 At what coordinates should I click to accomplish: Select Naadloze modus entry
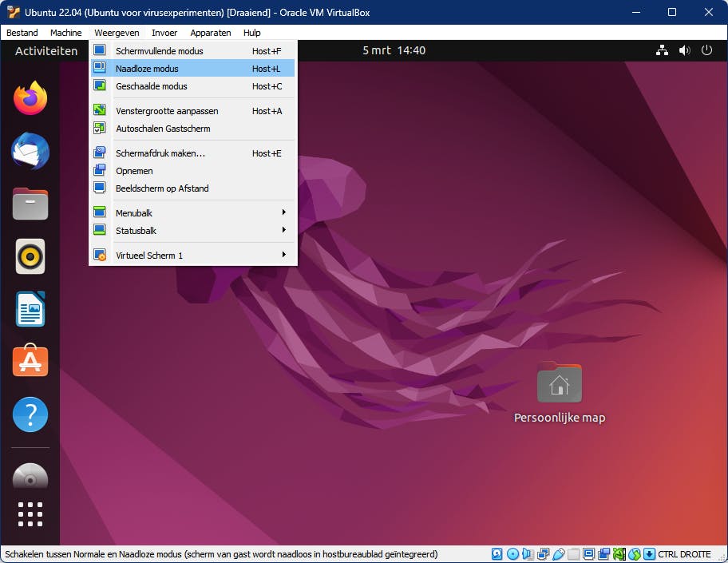(193, 69)
